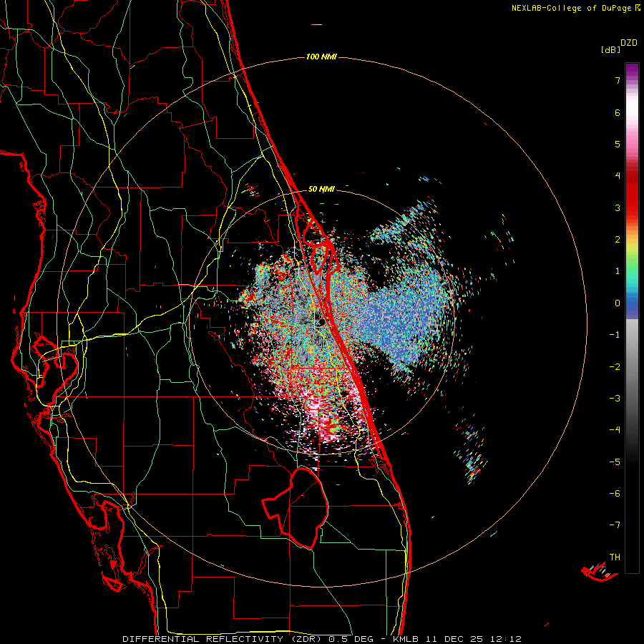Click the -2 value on the color scale
Image resolution: width=644 pixels, height=644 pixels.
(615, 367)
